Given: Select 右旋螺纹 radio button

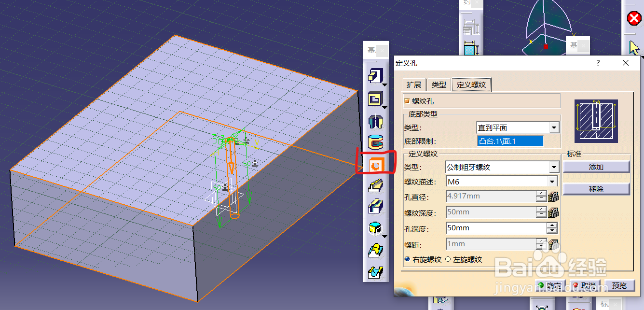Looking at the screenshot, I should click(407, 259).
